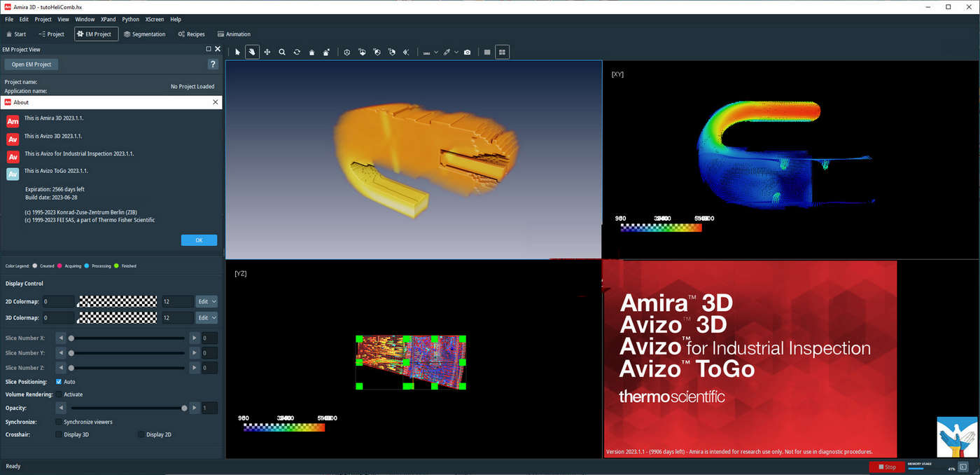The image size is (980, 475).
Task: Expand the measurement tool dropdown arrow
Action: (436, 52)
